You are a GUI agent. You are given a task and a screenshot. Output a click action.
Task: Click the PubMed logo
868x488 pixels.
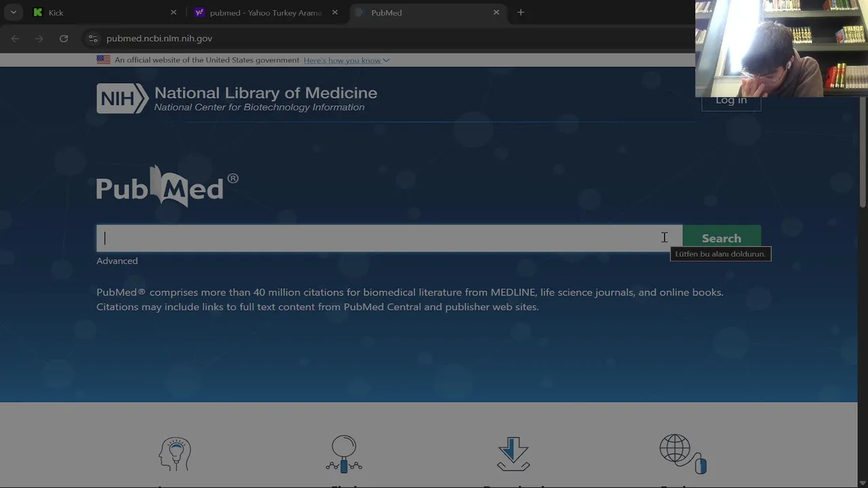[x=167, y=186]
